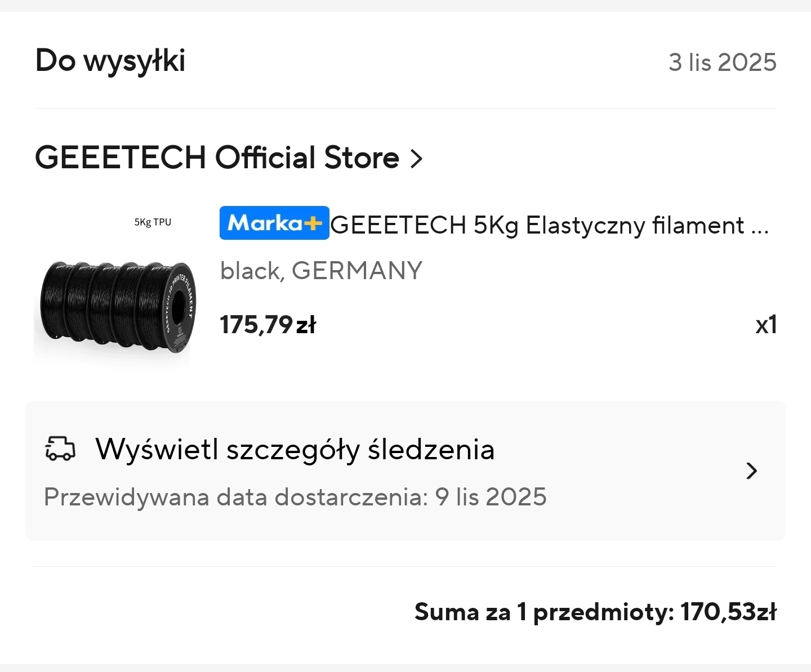This screenshot has height=672, width=811.
Task: Click the black, GERMANY variant text
Action: tap(321, 271)
